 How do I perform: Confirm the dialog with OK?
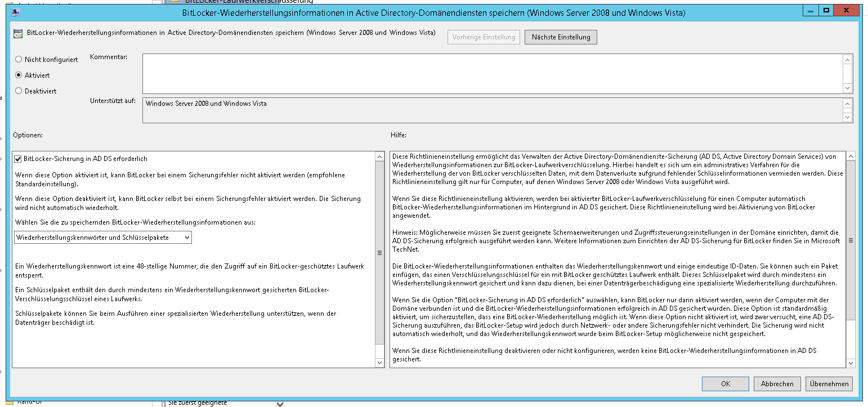[725, 384]
